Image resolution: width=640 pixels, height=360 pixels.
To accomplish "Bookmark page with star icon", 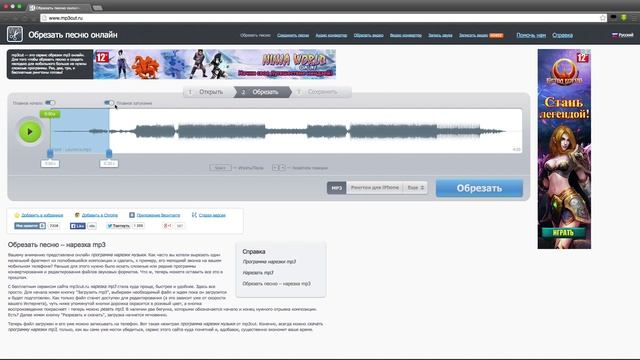I will point(602,18).
